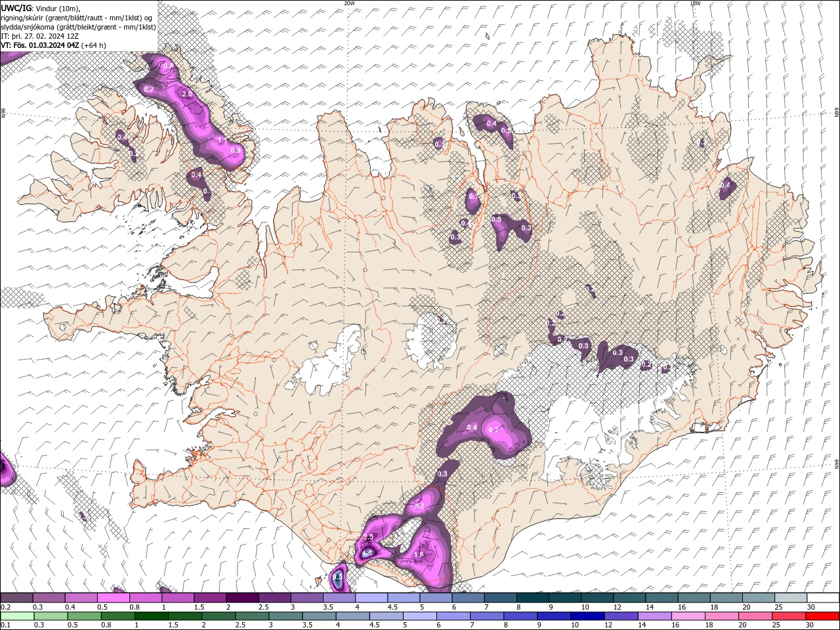The width and height of the screenshot is (840, 630).
Task: Click the '20W' longitude label
Action: (x=349, y=3)
